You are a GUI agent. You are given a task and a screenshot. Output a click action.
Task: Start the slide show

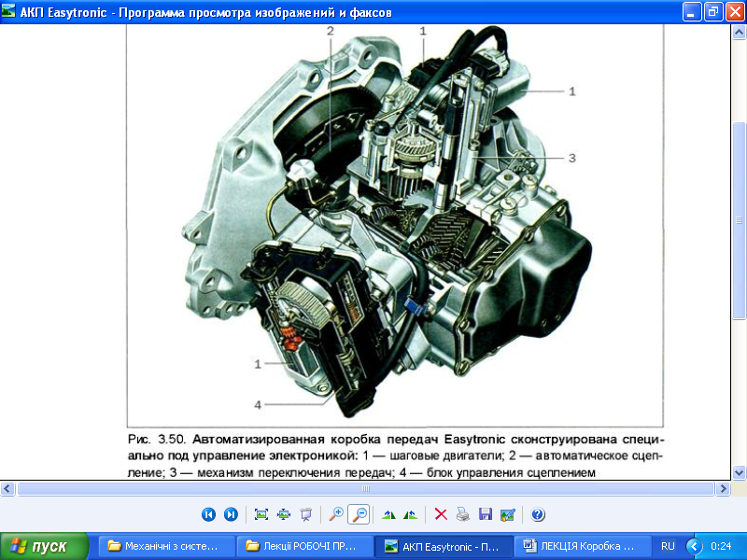click(306, 514)
